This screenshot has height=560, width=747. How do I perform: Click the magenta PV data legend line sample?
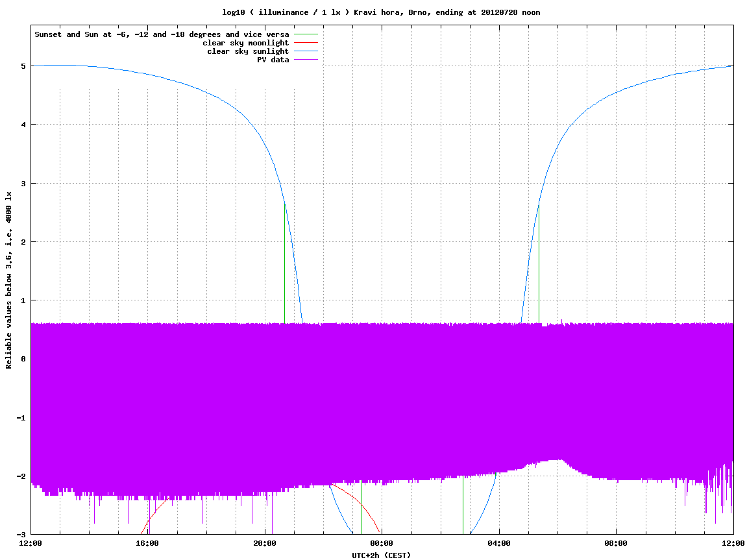pos(306,60)
